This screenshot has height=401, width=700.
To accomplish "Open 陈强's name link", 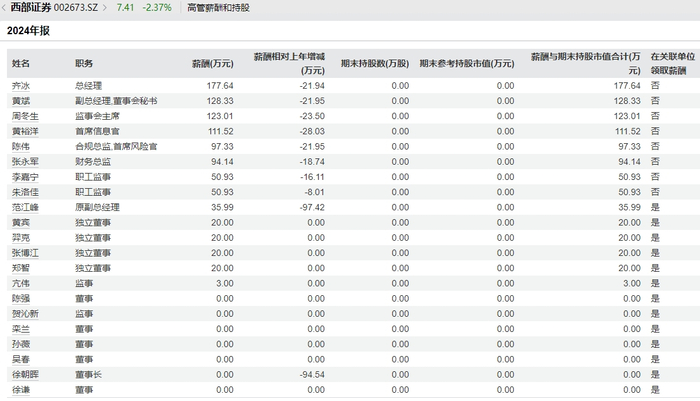I will pos(21,298).
